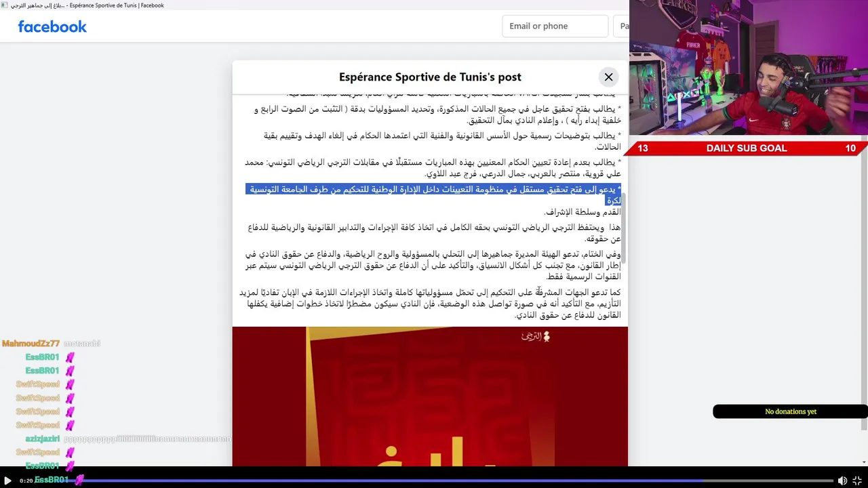Click the number 10 on sub goal bar
The height and width of the screenshot is (488, 868).
point(850,148)
